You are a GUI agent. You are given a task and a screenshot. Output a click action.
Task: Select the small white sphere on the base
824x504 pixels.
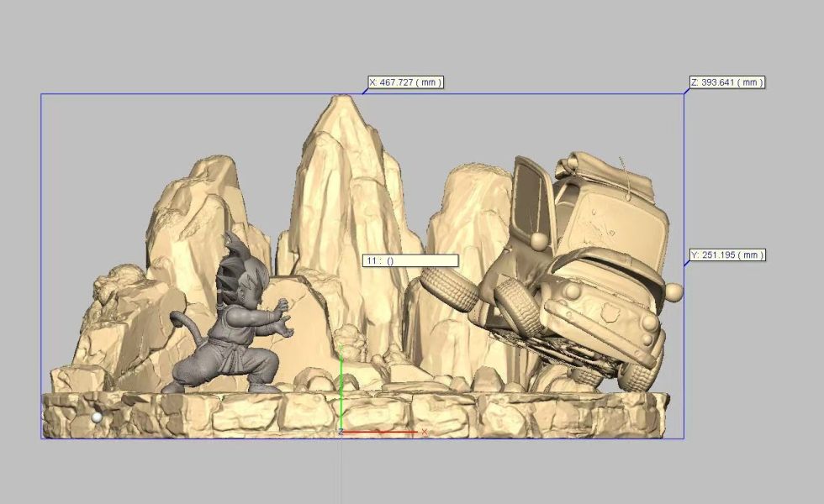tap(98, 417)
